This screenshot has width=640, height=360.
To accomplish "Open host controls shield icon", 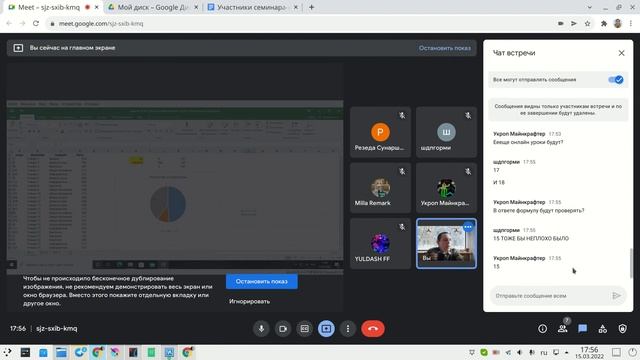I will click(x=622, y=329).
